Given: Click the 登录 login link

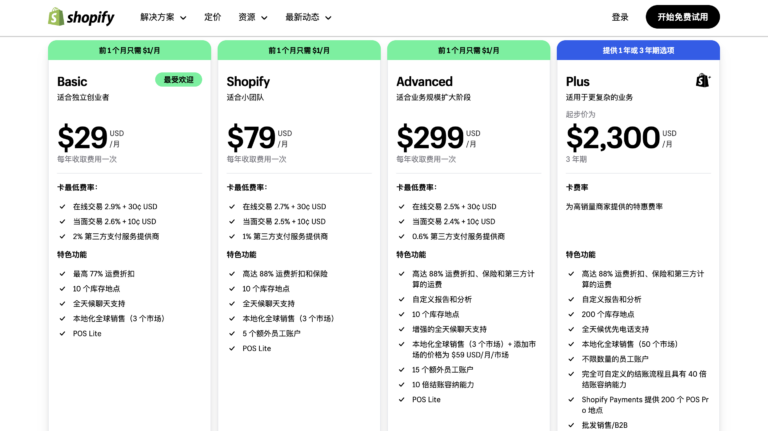Looking at the screenshot, I should [x=620, y=17].
